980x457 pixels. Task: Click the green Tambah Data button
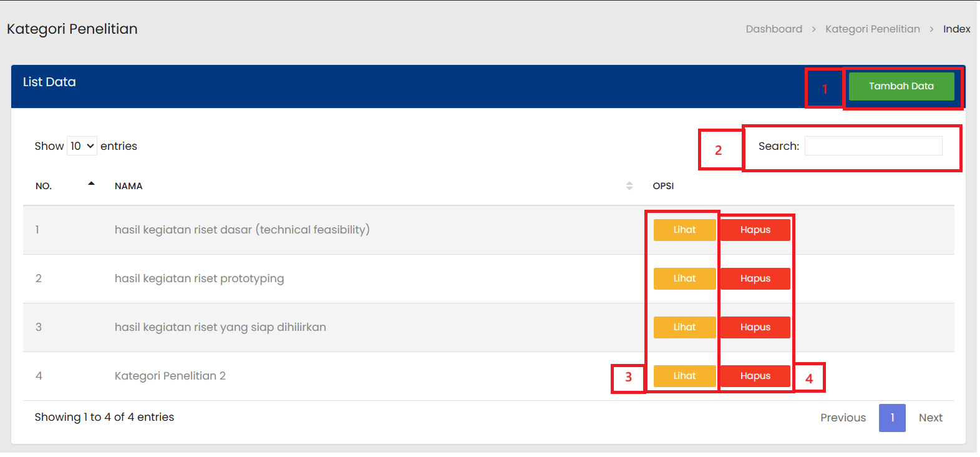click(x=901, y=86)
